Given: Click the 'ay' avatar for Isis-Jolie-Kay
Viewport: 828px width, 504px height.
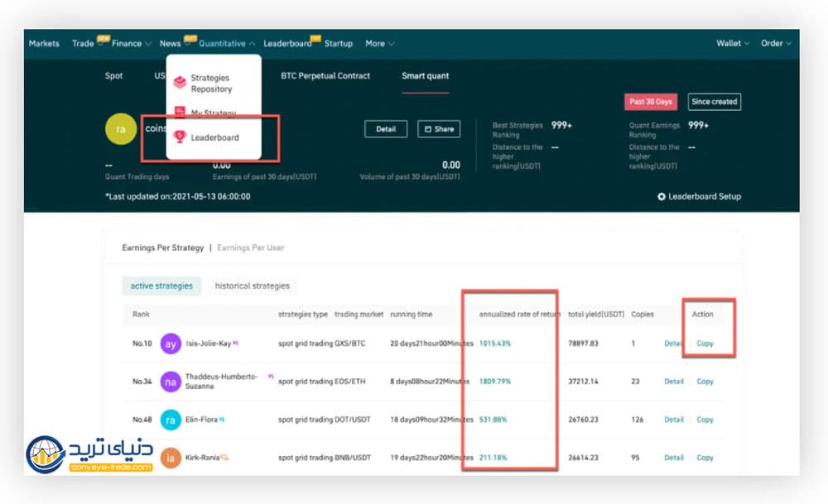Looking at the screenshot, I should (x=171, y=343).
